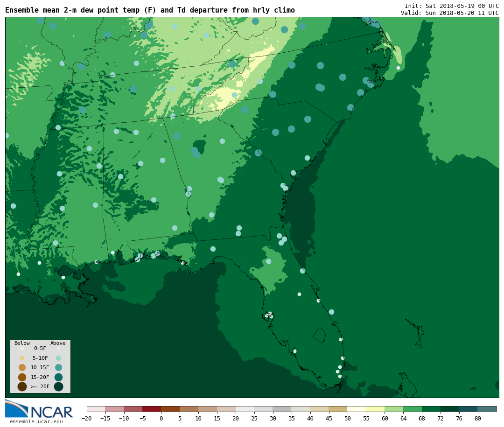Click the '-15' colorbar tick label
The height and width of the screenshot is (427, 504).
point(105,418)
